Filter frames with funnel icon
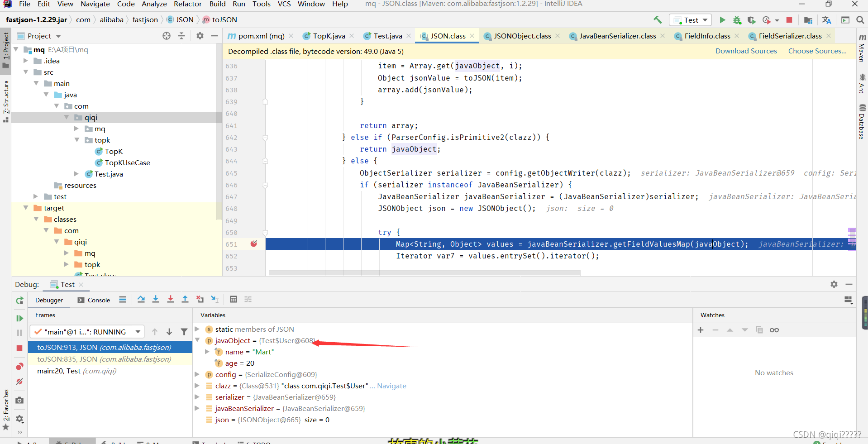Screen dimensions: 868x444 pyautogui.click(x=184, y=332)
